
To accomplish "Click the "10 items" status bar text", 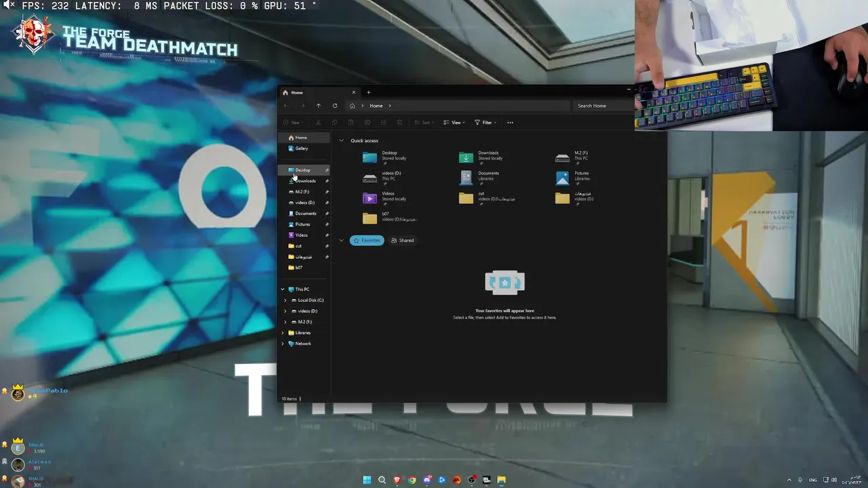I will pos(290,399).
